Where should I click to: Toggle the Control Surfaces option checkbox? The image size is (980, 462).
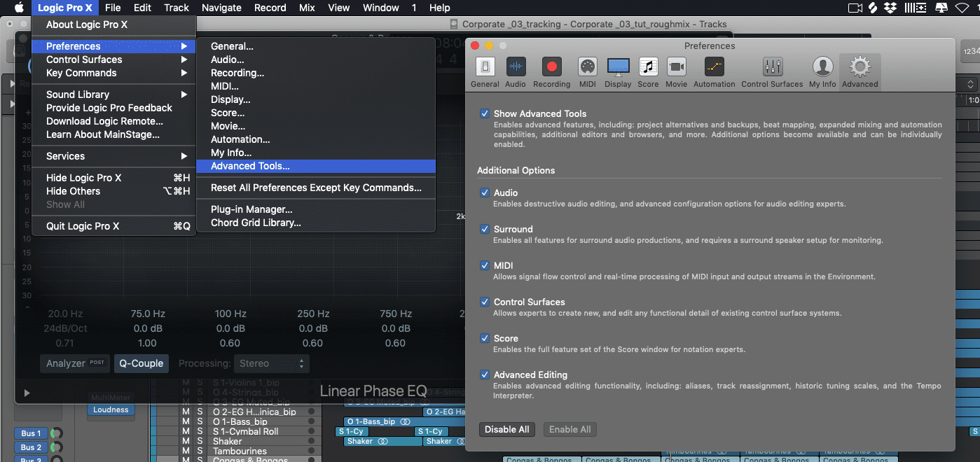coord(485,302)
